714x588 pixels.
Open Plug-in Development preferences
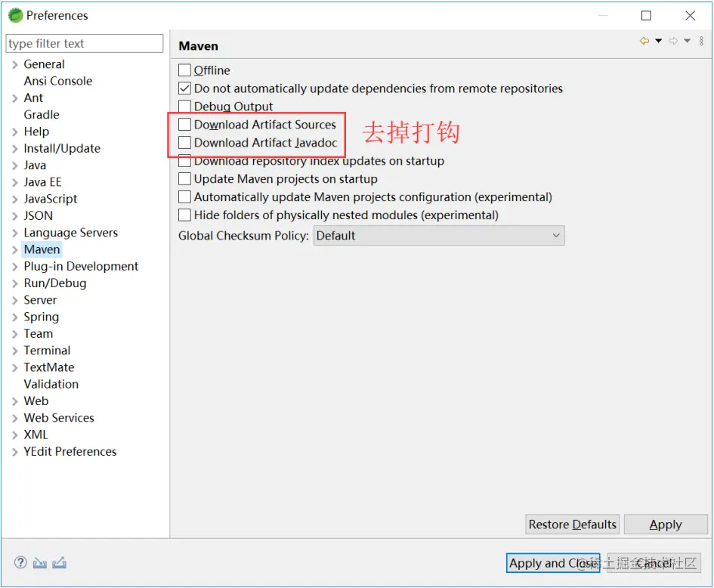pos(81,267)
